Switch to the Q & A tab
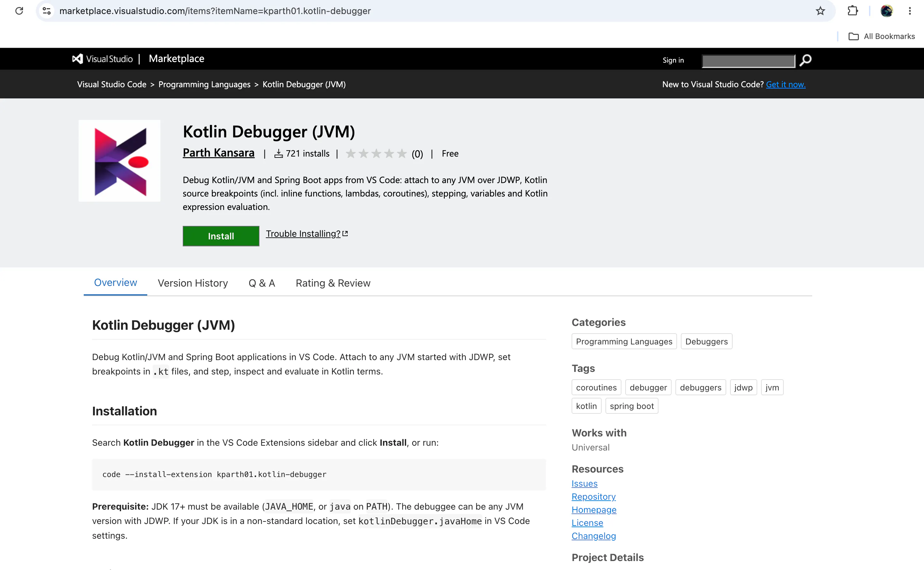This screenshot has width=924, height=570. coord(262,283)
